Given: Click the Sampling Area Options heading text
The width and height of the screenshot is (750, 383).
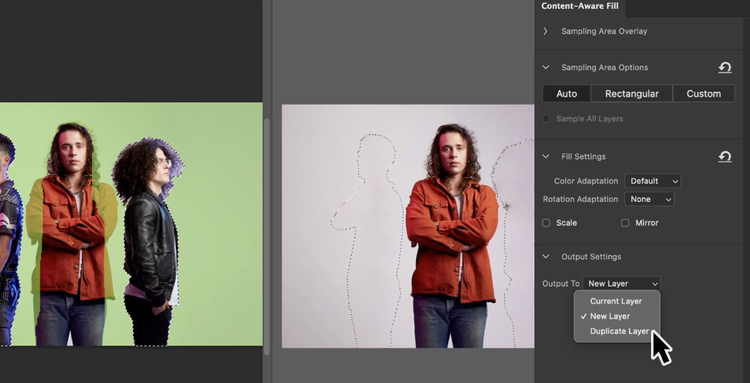Looking at the screenshot, I should tap(605, 67).
